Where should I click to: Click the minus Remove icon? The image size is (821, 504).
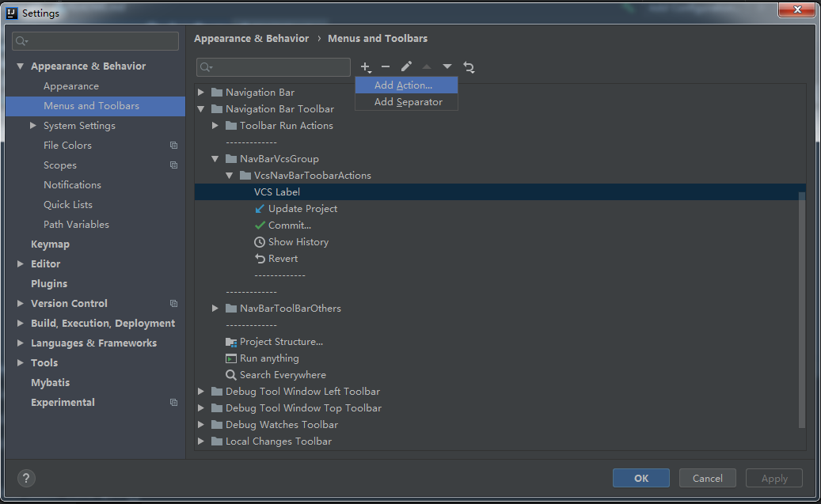pyautogui.click(x=386, y=67)
